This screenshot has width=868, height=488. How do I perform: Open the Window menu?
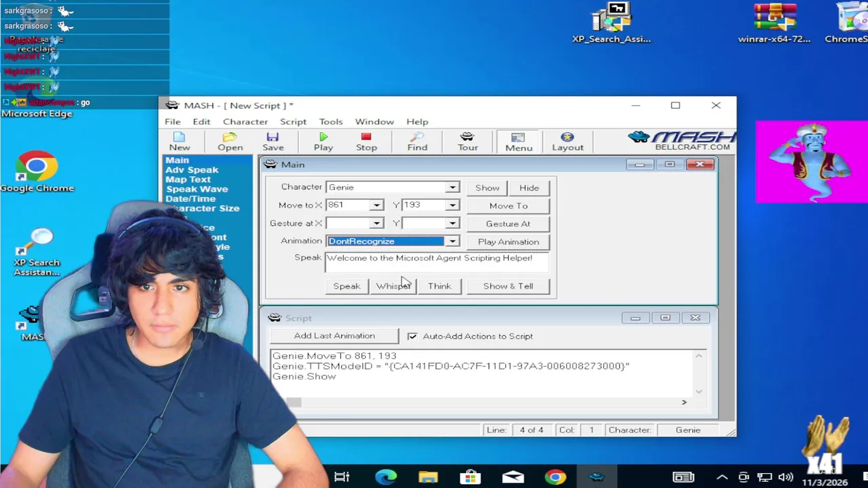coord(374,121)
